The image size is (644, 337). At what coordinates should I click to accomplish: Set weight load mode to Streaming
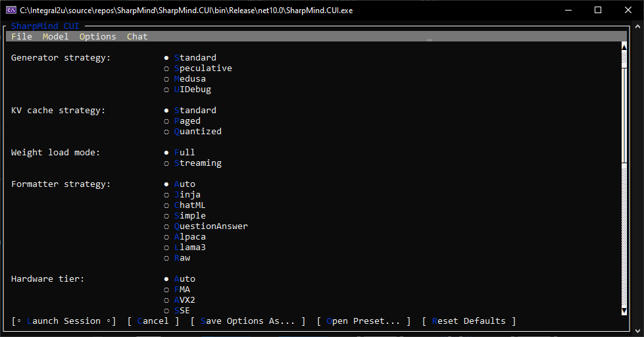tap(193, 163)
